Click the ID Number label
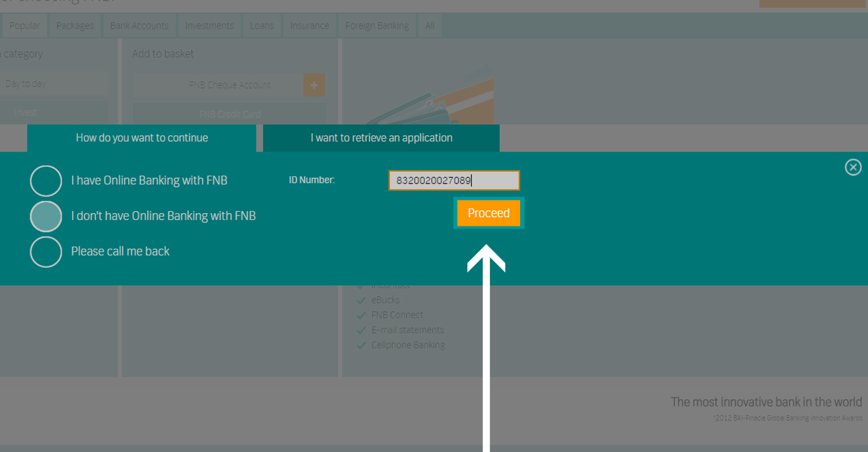The width and height of the screenshot is (868, 452). 311,180
